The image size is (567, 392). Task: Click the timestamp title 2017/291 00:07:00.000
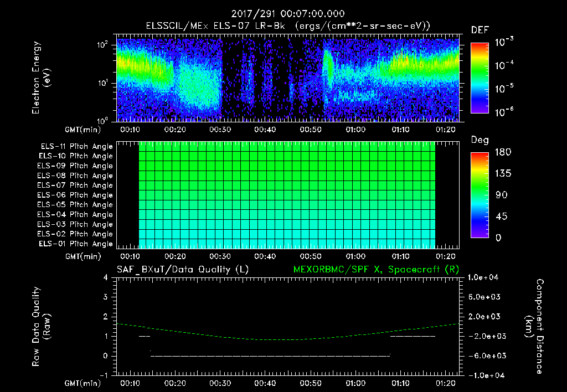288,14
